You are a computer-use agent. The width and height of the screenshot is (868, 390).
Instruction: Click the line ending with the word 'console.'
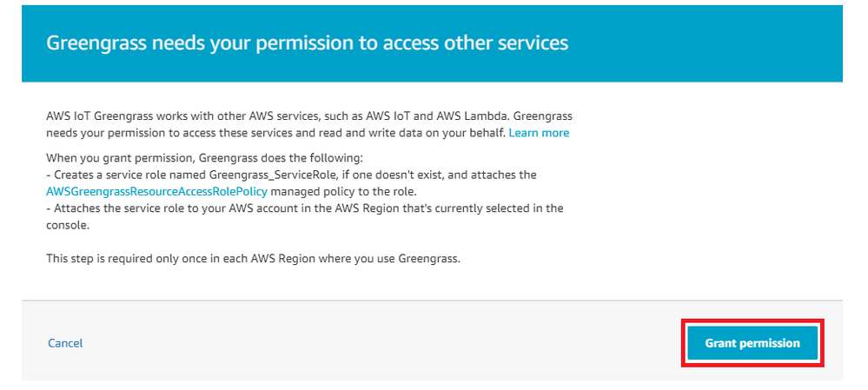tap(68, 225)
